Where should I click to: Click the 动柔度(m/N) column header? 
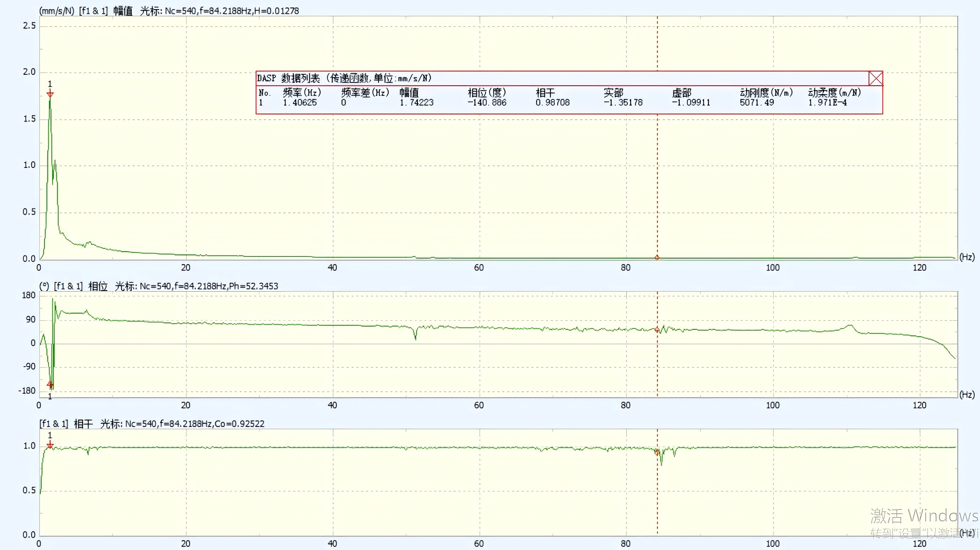pyautogui.click(x=834, y=92)
